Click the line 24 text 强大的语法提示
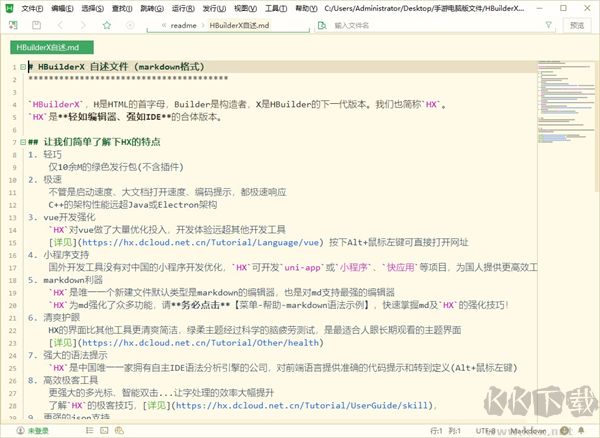Screen dimensions: 600x438 (75, 355)
